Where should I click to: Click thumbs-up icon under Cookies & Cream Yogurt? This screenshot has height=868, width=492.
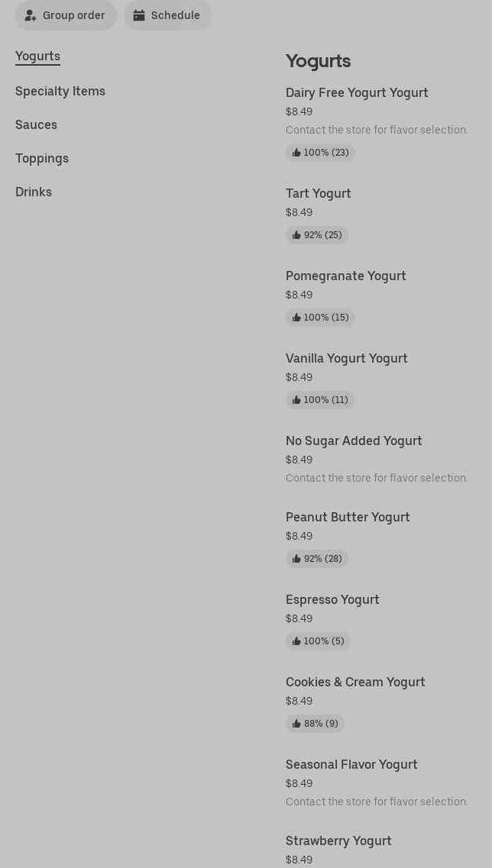296,724
